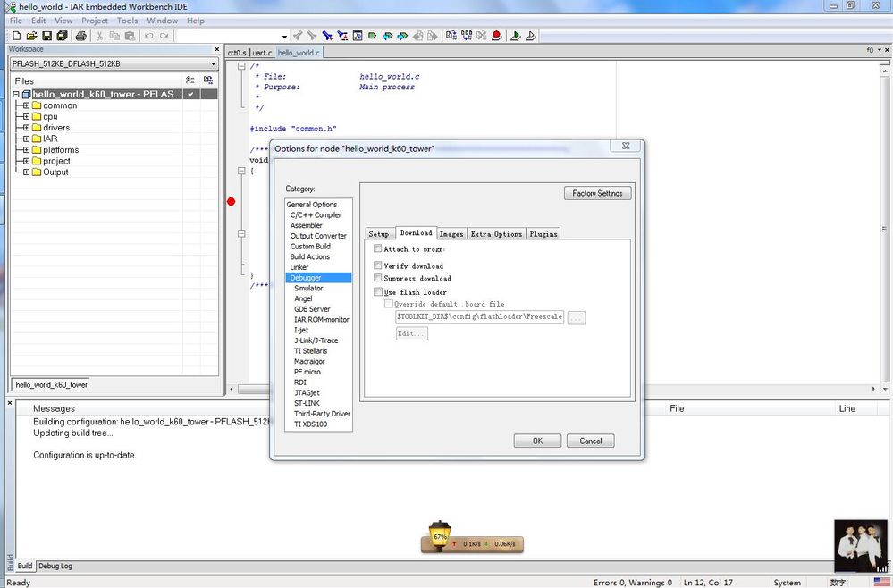This screenshot has height=588, width=893.
Task: Open the Plugins tab
Action: tap(543, 234)
